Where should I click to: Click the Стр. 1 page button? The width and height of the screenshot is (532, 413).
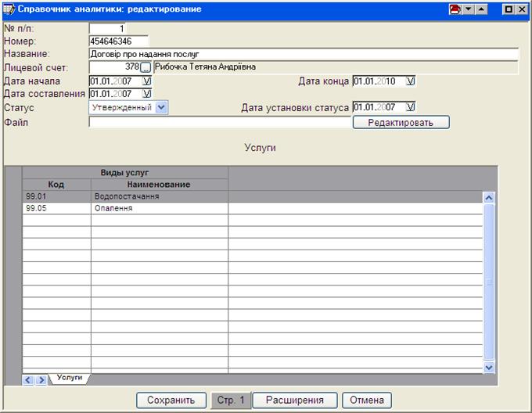[231, 400]
